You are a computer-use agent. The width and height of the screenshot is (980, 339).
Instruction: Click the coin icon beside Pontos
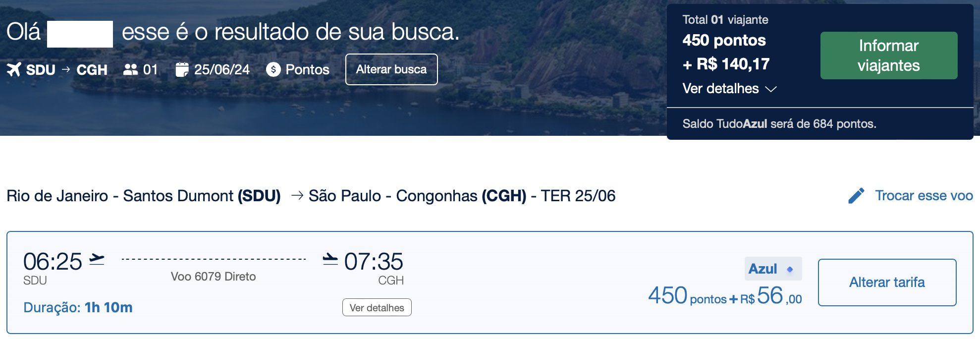point(273,69)
